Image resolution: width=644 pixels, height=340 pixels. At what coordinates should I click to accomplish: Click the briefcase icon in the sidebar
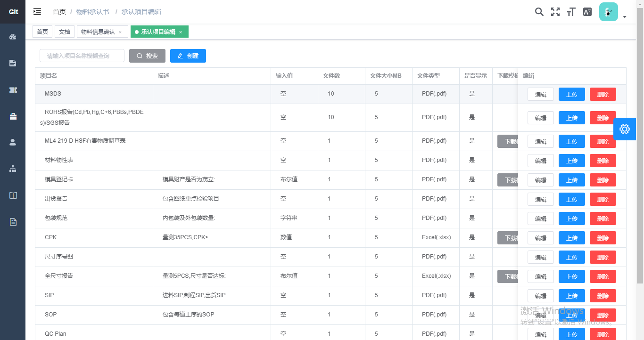tap(13, 116)
